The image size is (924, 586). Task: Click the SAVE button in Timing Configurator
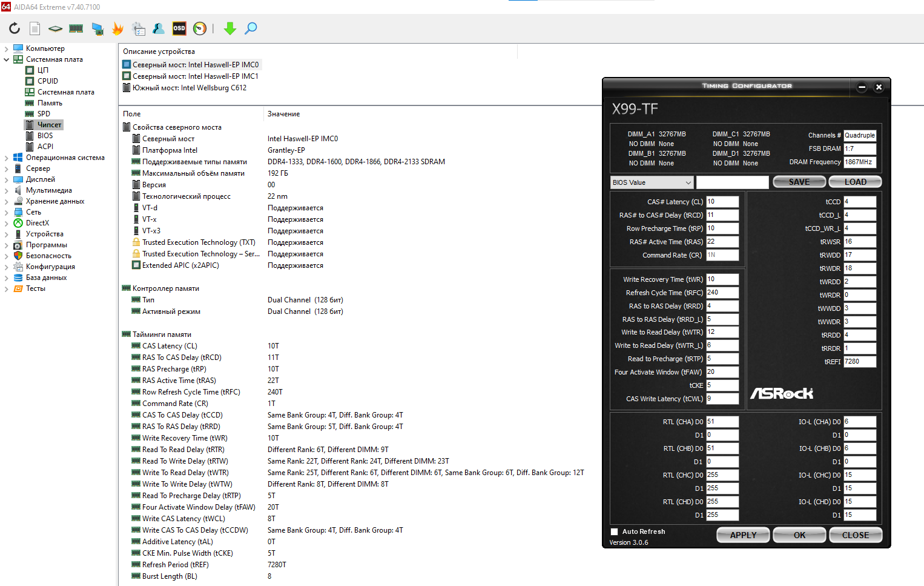799,182
